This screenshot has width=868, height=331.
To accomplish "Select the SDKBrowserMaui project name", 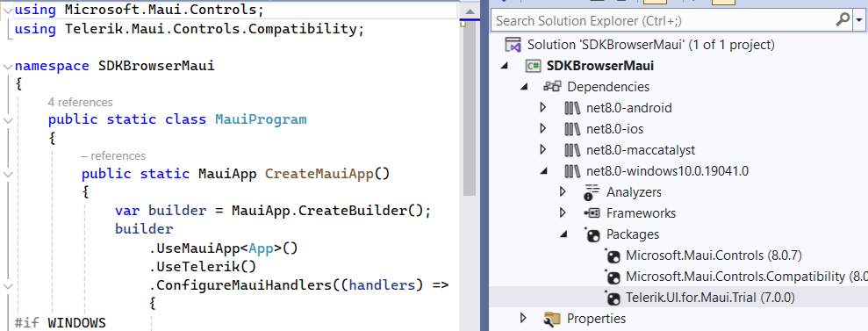I will coord(600,66).
